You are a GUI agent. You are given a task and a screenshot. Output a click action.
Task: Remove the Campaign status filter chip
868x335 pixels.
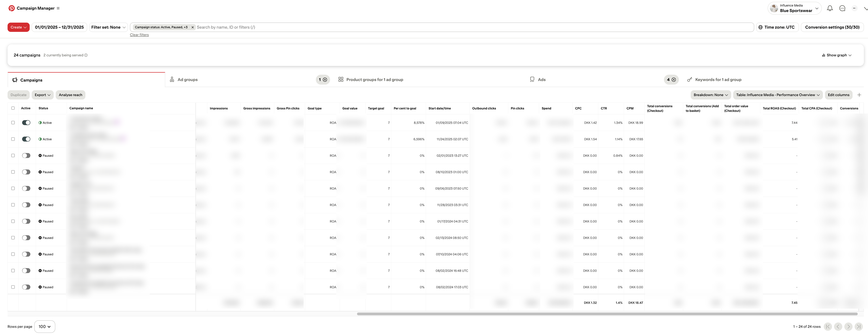tap(192, 27)
